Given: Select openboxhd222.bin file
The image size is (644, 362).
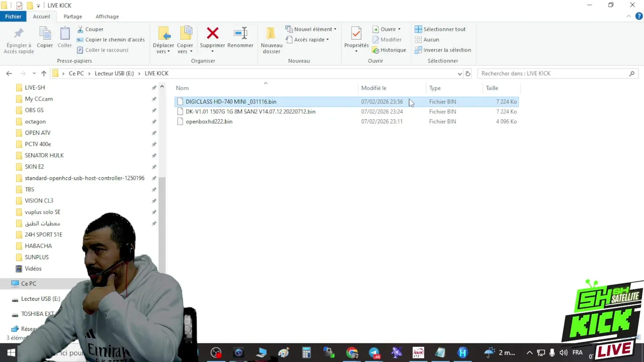Looking at the screenshot, I should (x=346, y=122).
